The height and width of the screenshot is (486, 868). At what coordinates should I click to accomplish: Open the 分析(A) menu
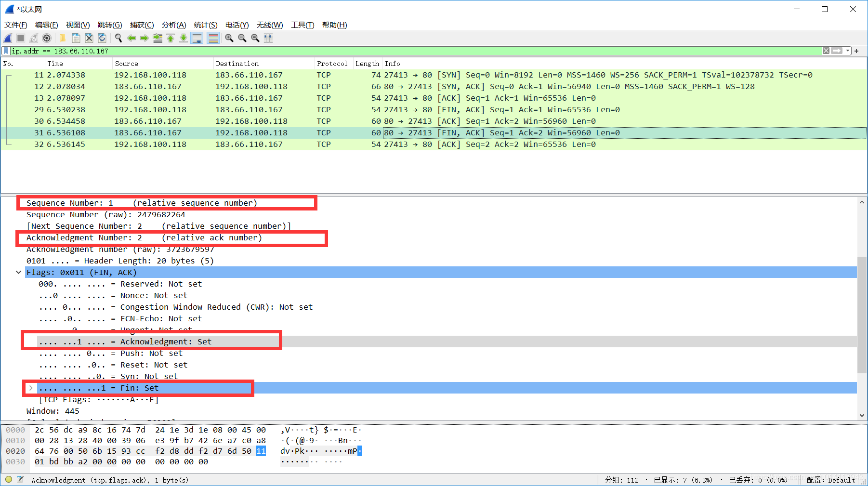[174, 25]
